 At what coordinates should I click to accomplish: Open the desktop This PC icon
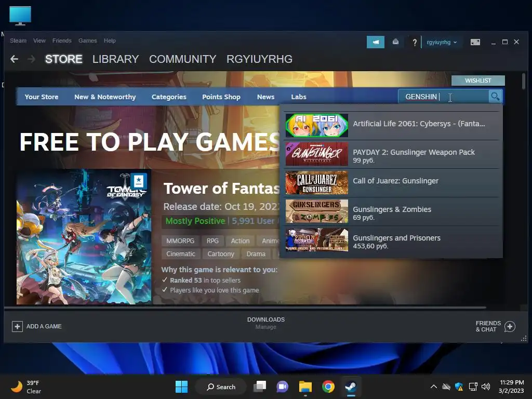coord(20,16)
